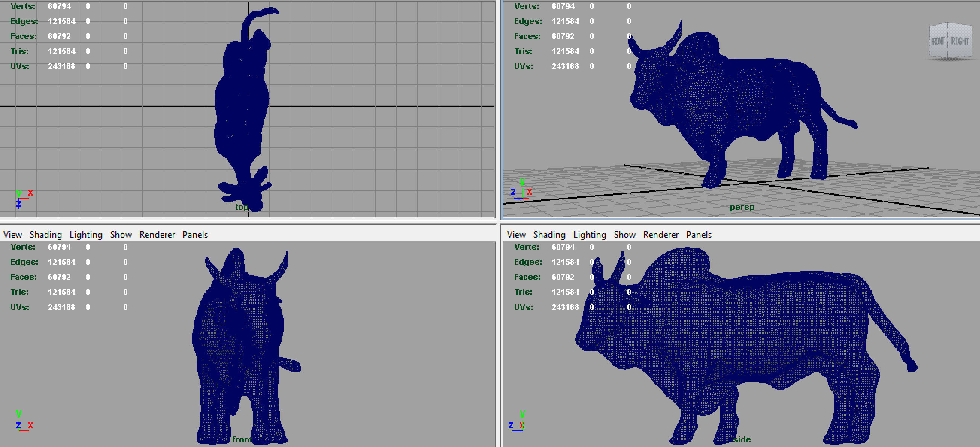Open the View menu of the side panel
Screen dimensions: 980x447
pyautogui.click(x=516, y=234)
